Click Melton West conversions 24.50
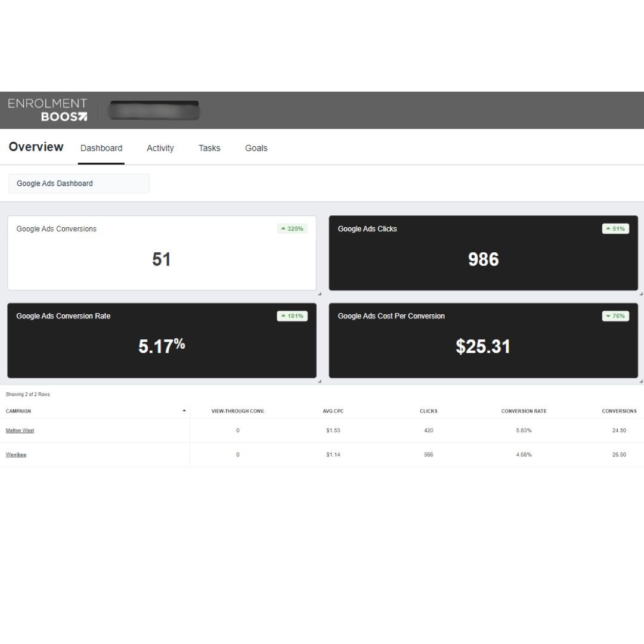 (619, 431)
